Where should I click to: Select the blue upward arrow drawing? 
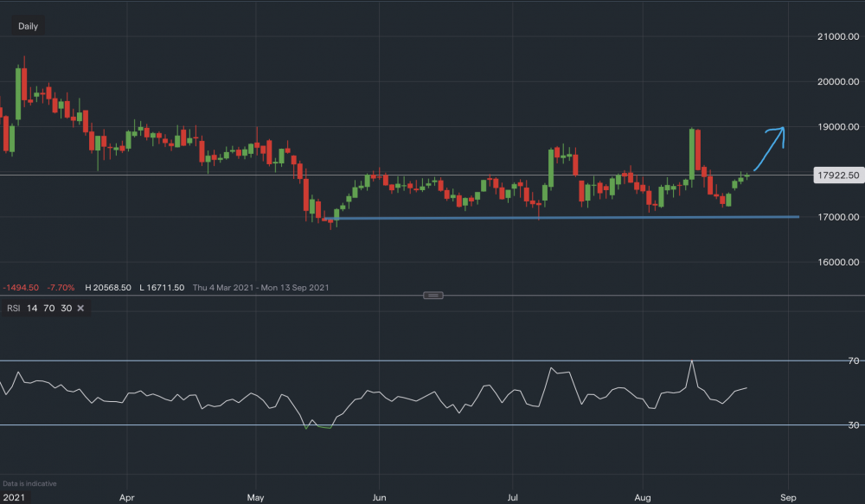click(770, 145)
